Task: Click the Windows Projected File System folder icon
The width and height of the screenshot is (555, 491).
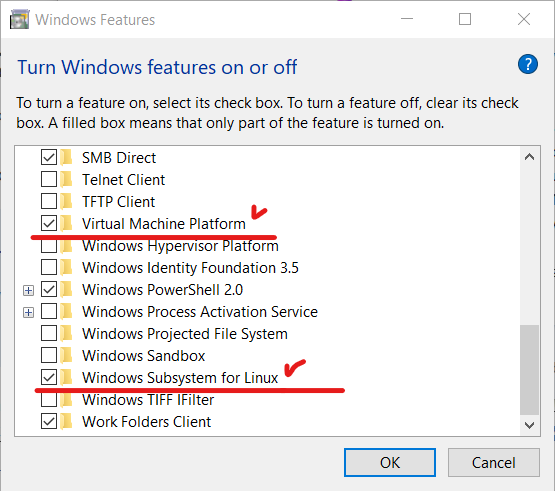Action: click(x=66, y=333)
